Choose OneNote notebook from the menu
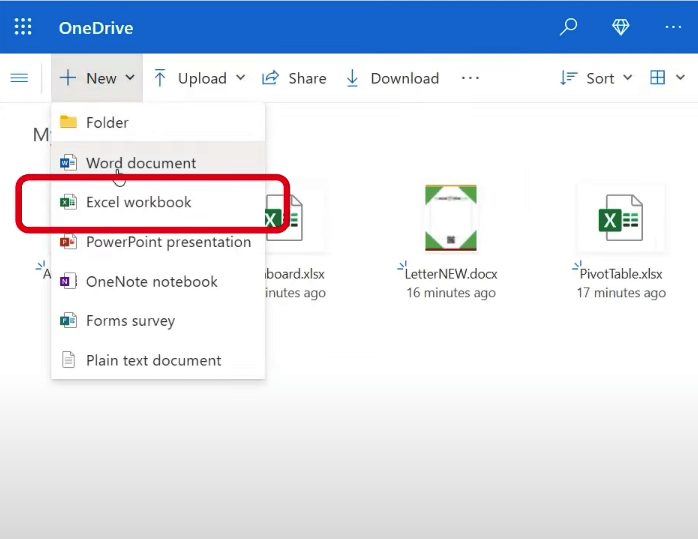Image resolution: width=698 pixels, height=539 pixels. coord(158,281)
